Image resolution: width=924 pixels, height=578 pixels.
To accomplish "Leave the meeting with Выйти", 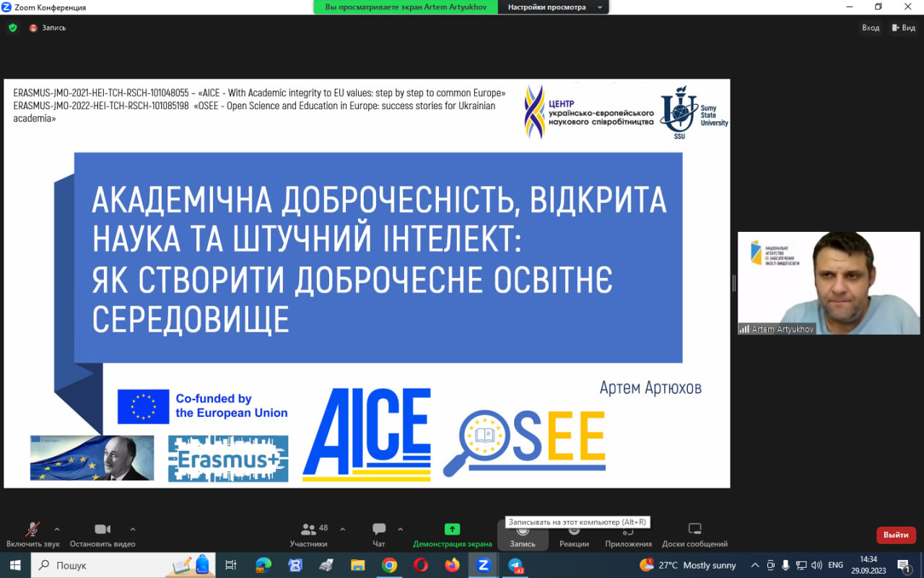I will tap(896, 535).
